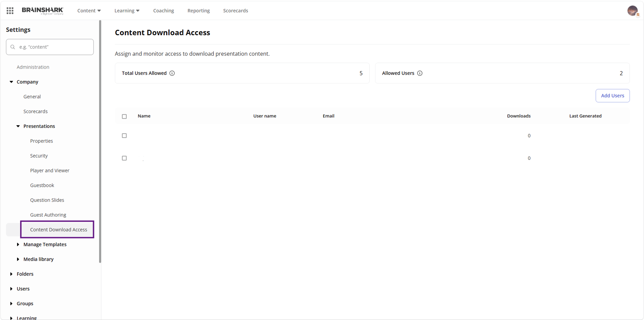Expand the Users section
Screen dimensions: 644x320
12,289
